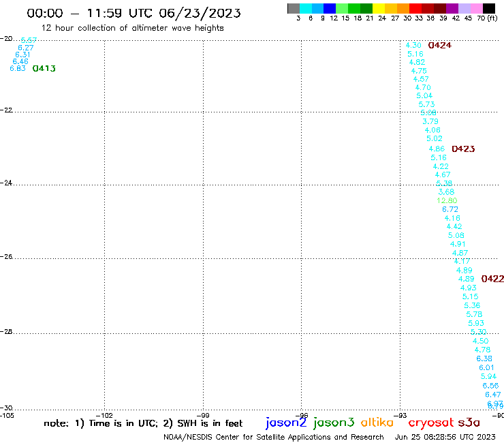Click the -99 longitude axis label
Screen dimensions: 504x443
tap(203, 416)
